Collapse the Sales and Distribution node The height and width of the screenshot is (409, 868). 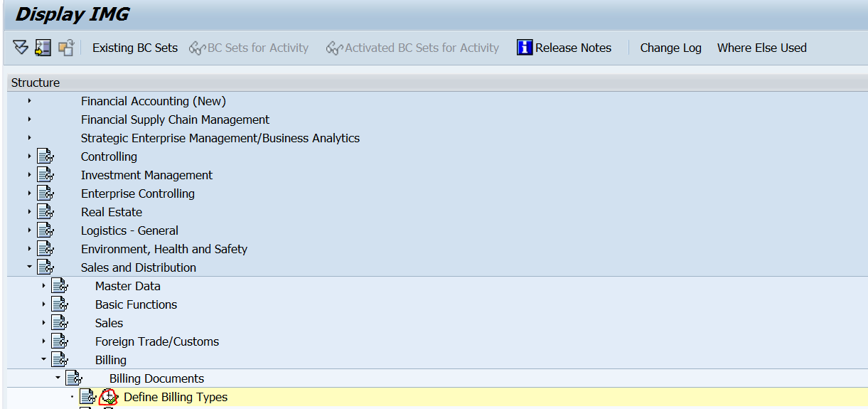[x=29, y=267]
